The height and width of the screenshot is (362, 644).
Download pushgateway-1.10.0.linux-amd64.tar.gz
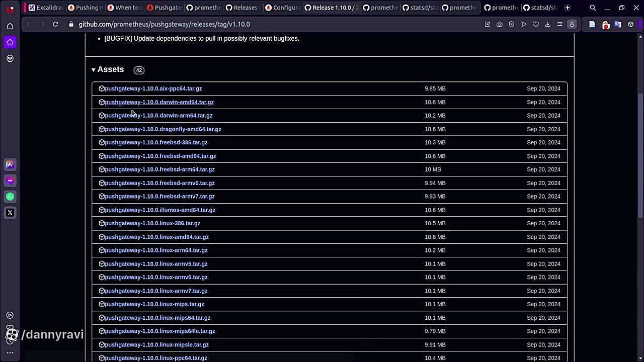pos(156,237)
